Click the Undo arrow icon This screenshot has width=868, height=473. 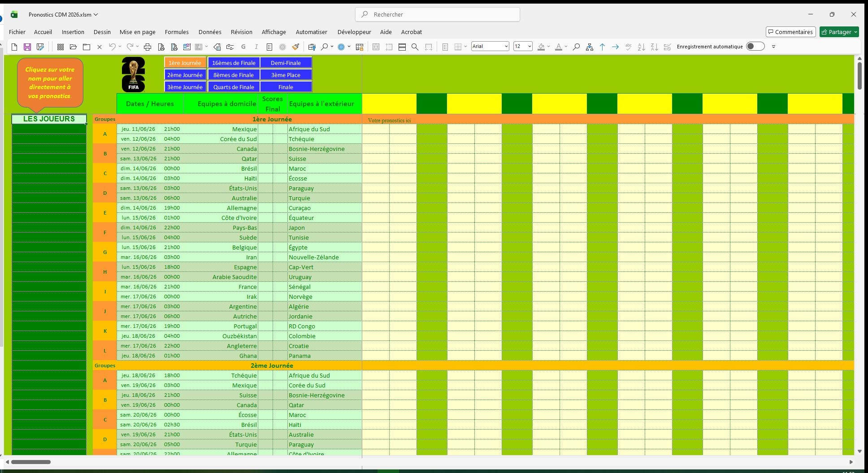pos(112,47)
